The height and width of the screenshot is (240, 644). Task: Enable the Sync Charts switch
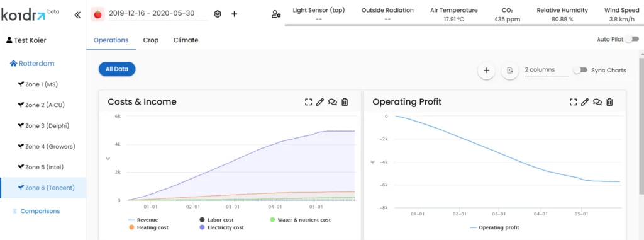point(580,70)
